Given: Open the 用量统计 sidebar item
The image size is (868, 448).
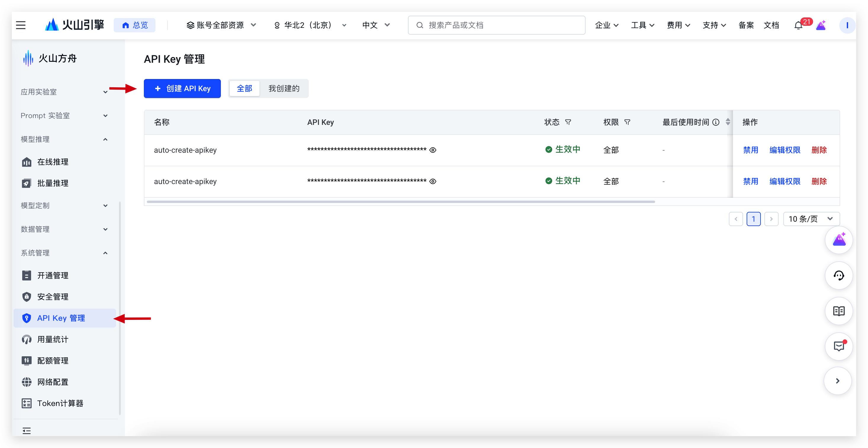Looking at the screenshot, I should [53, 339].
